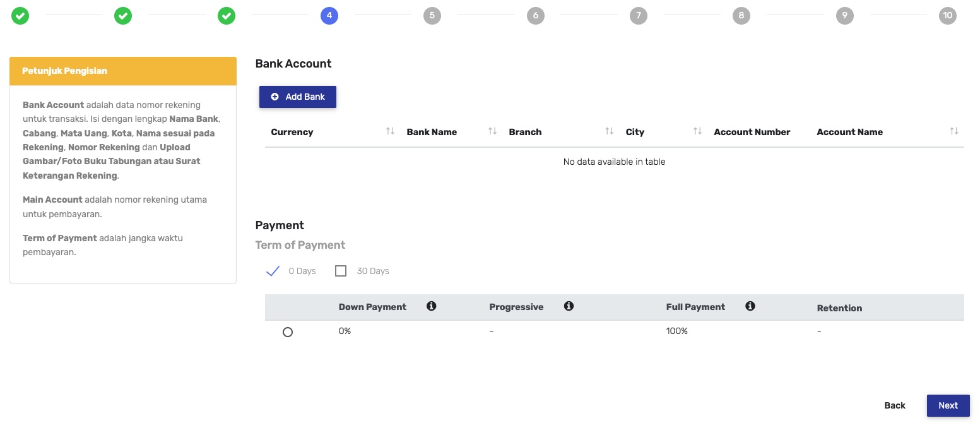Click the Progressive info icon
980x430 pixels.
[x=569, y=306]
